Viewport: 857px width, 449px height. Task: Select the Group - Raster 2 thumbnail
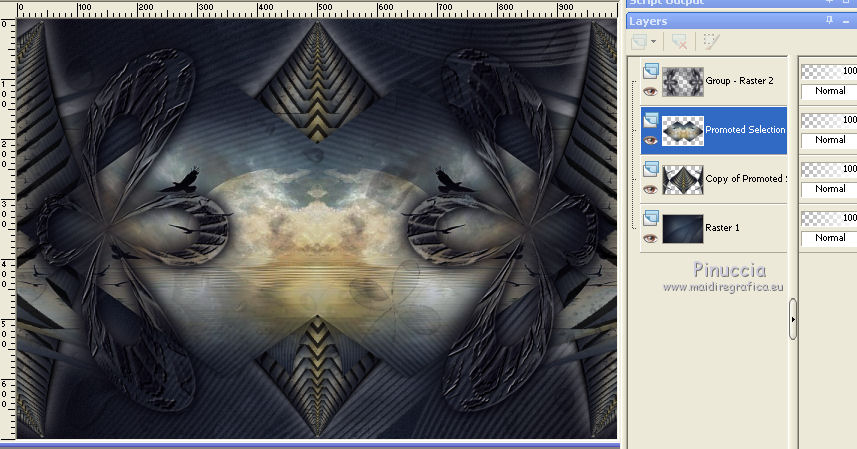[x=683, y=82]
